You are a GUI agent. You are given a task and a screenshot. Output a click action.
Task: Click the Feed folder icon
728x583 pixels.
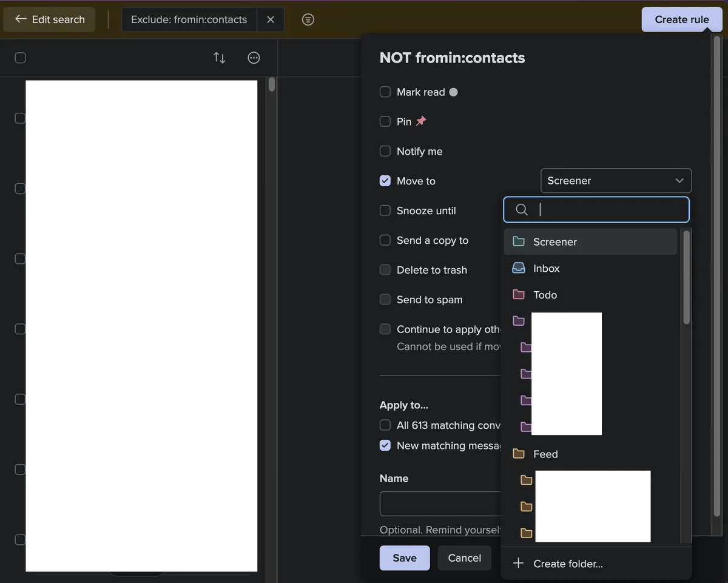click(x=519, y=454)
